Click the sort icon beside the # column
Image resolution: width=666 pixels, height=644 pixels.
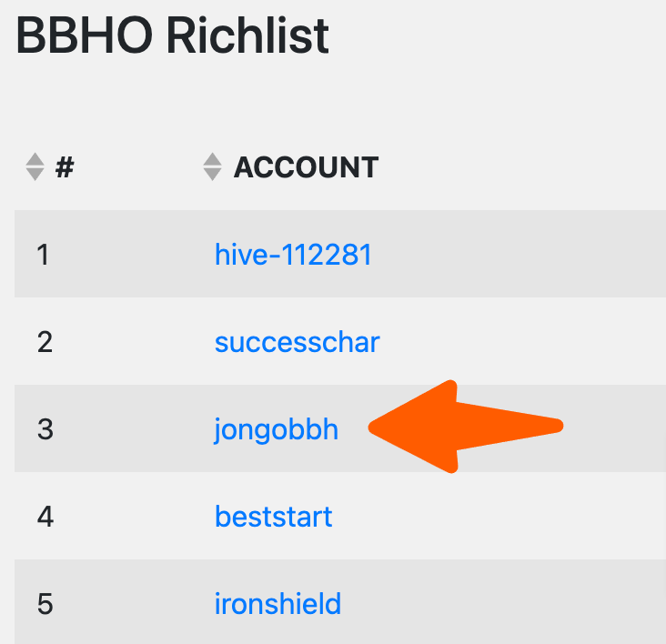pyautogui.click(x=35, y=166)
